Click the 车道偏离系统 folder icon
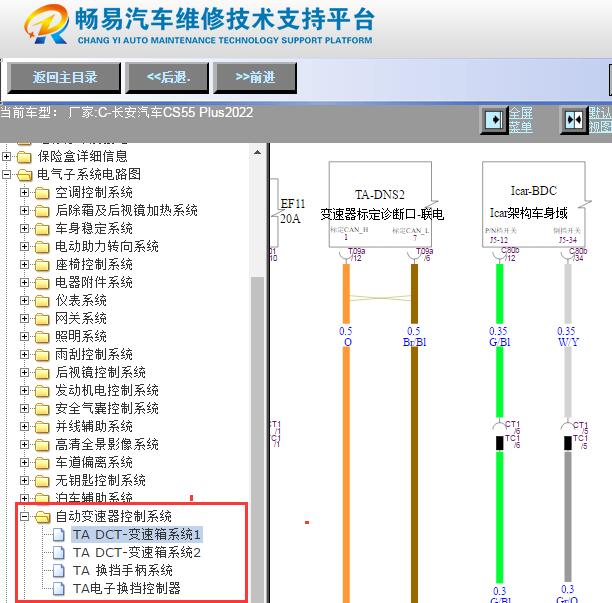The image size is (612, 603). pyautogui.click(x=42, y=462)
